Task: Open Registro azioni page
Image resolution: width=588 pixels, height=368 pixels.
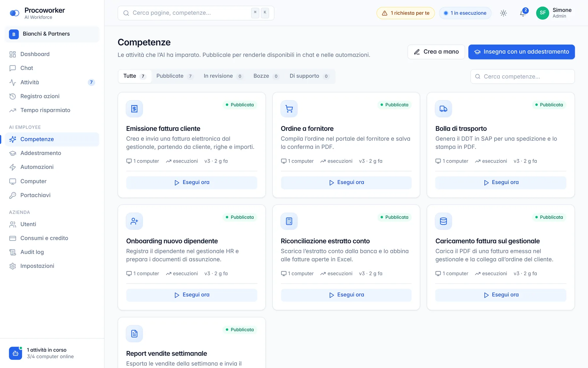Action: click(x=52, y=96)
